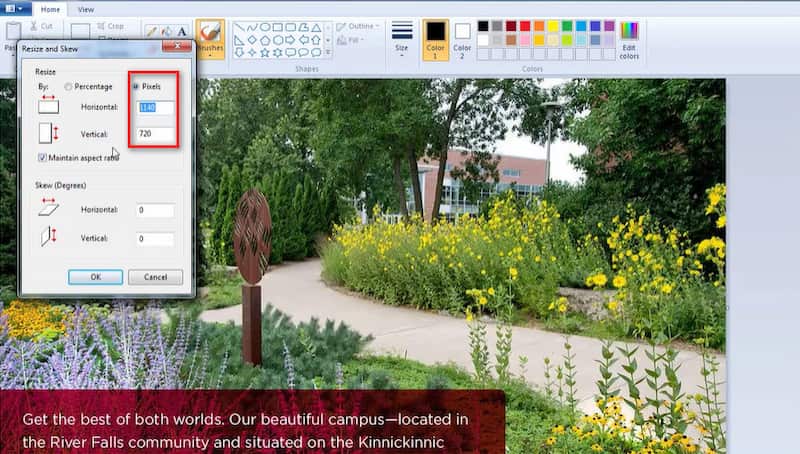Pick the Select rectangle tool
The height and width of the screenshot is (454, 800).
[x=80, y=31]
